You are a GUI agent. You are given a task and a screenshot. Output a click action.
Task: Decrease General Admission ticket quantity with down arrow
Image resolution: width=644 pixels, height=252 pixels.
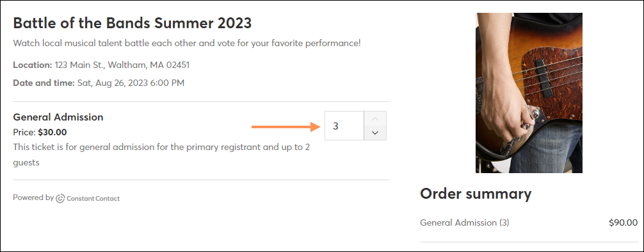pos(375,133)
